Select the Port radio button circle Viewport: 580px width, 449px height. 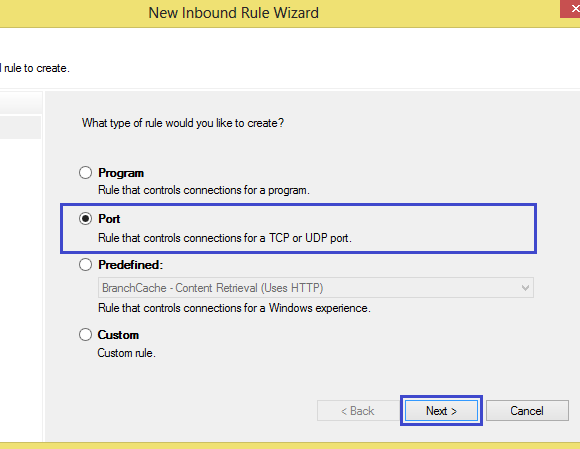click(x=85, y=219)
